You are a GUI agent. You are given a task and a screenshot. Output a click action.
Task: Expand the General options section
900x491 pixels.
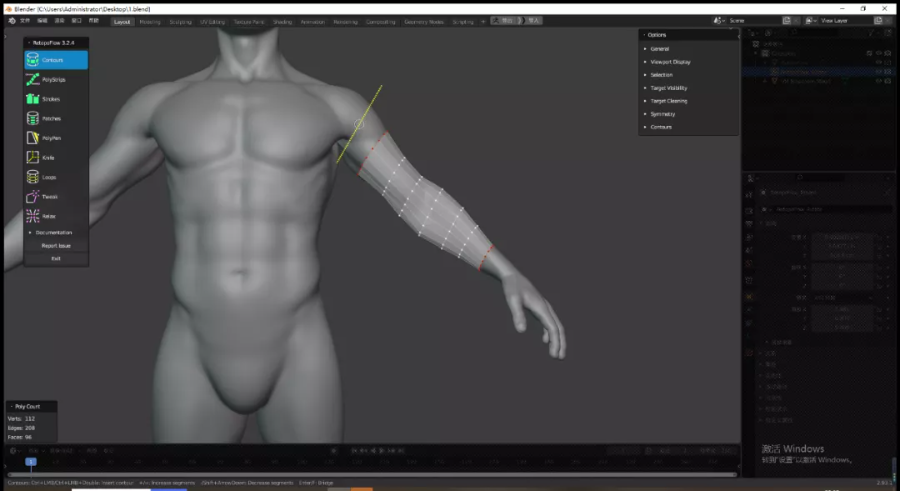tap(660, 48)
